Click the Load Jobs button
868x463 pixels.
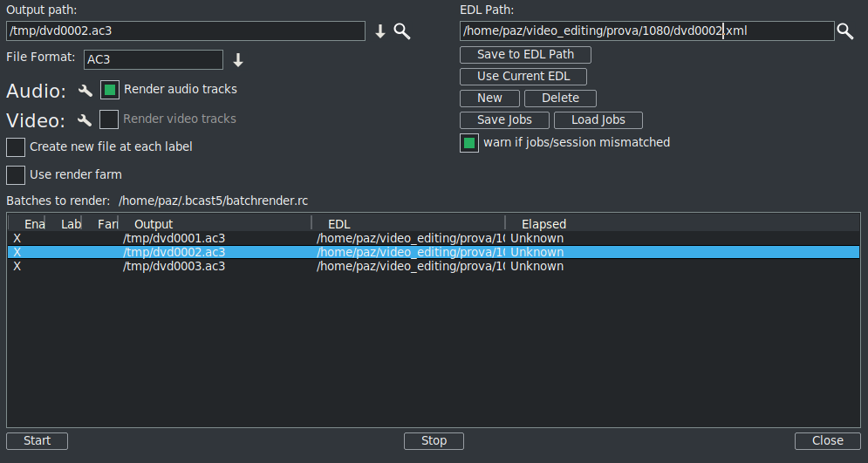click(x=598, y=120)
